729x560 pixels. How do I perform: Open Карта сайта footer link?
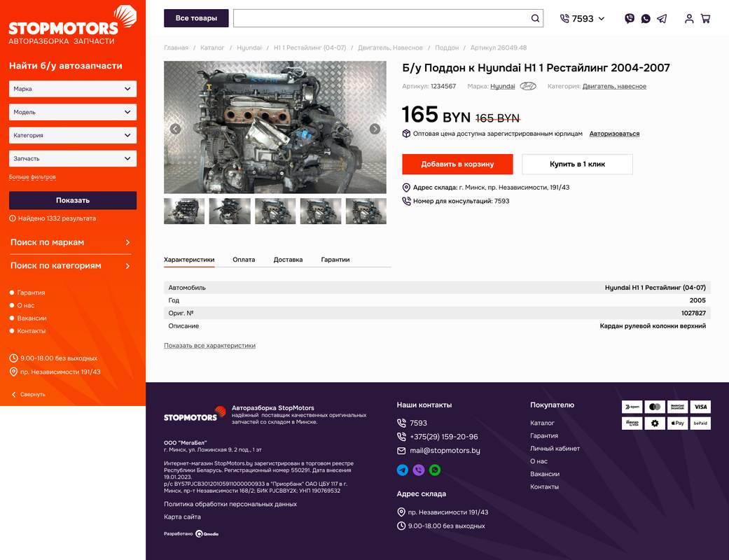click(x=182, y=517)
